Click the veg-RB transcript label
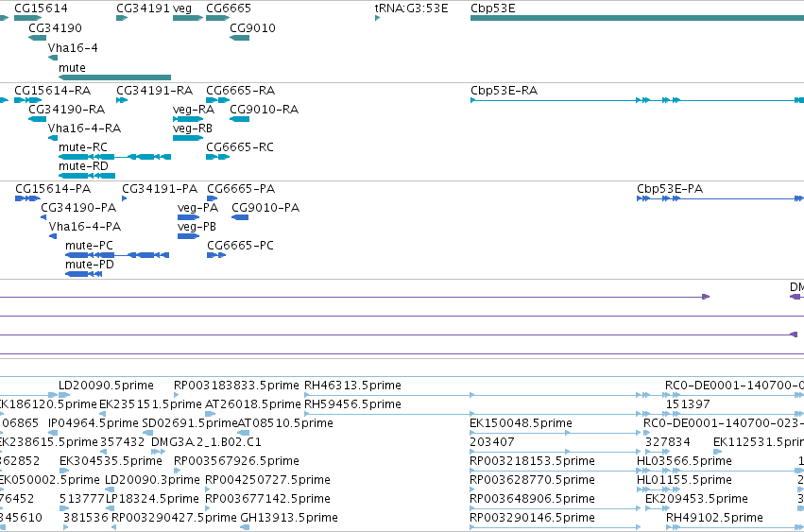Image resolution: width=804 pixels, height=532 pixels. pos(193,129)
